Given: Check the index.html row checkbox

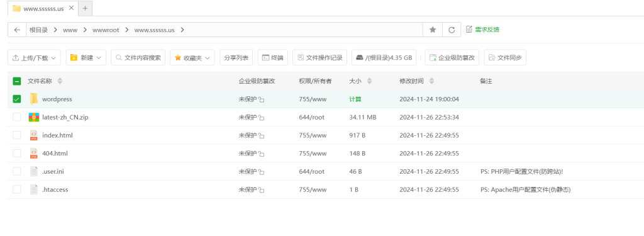Looking at the screenshot, I should pos(17,135).
